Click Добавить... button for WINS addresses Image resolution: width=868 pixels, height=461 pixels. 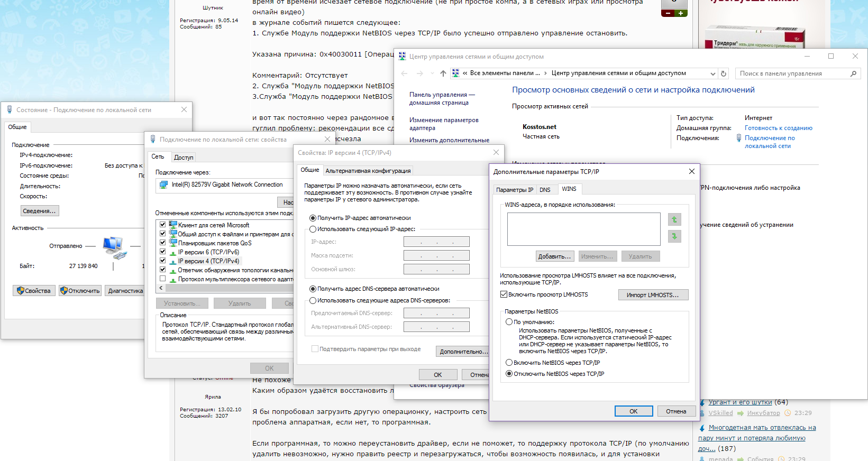pyautogui.click(x=554, y=256)
